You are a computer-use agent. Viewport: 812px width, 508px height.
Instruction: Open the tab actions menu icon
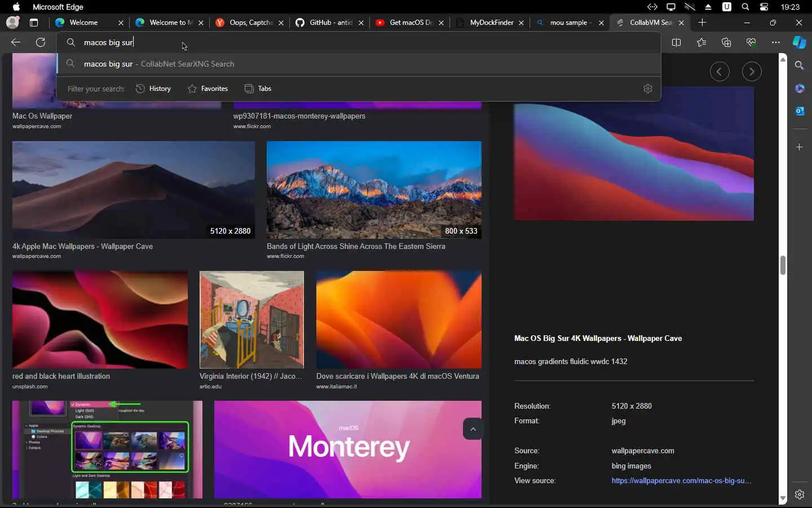pyautogui.click(x=34, y=23)
